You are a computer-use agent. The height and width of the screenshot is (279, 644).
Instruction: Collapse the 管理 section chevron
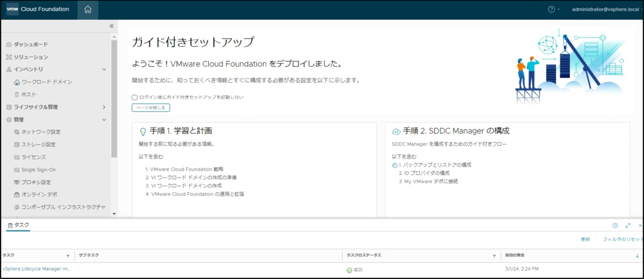tap(104, 119)
